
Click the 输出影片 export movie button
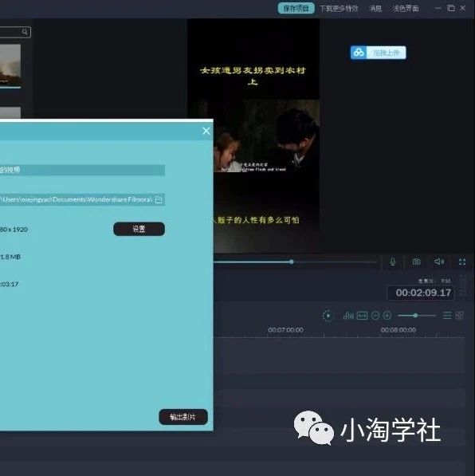point(183,417)
